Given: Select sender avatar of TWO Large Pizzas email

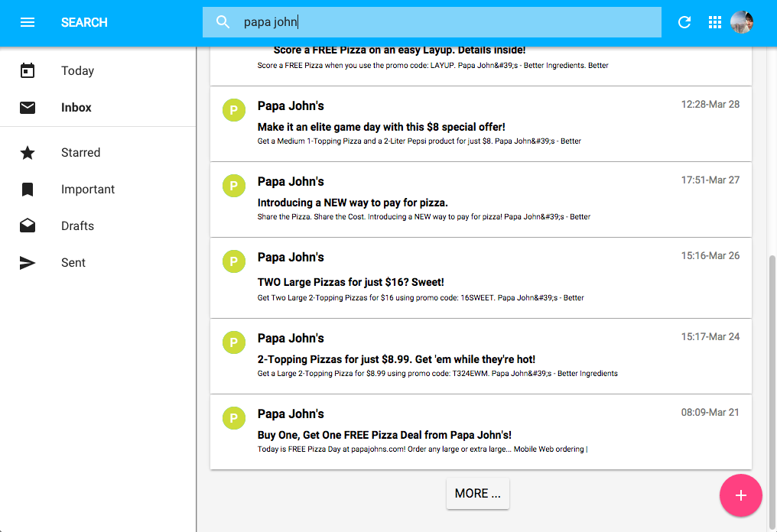Looking at the screenshot, I should click(234, 261).
